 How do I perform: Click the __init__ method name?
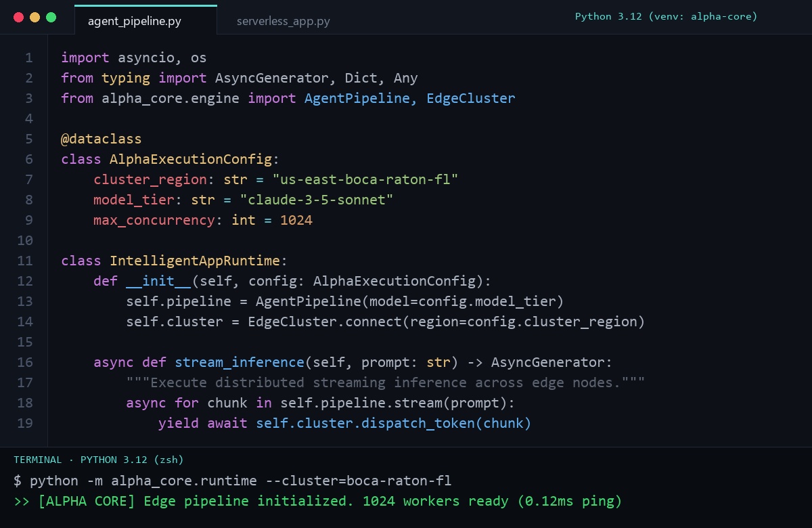click(158, 281)
